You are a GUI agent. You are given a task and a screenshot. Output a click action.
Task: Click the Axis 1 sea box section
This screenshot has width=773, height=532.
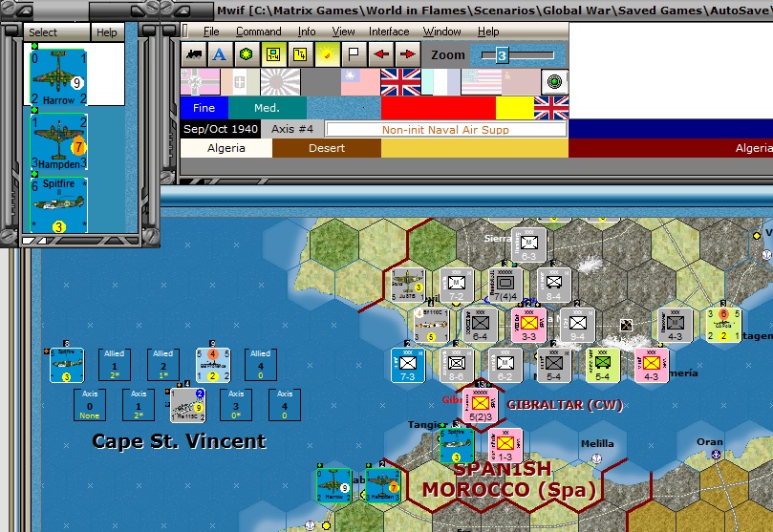[139, 405]
